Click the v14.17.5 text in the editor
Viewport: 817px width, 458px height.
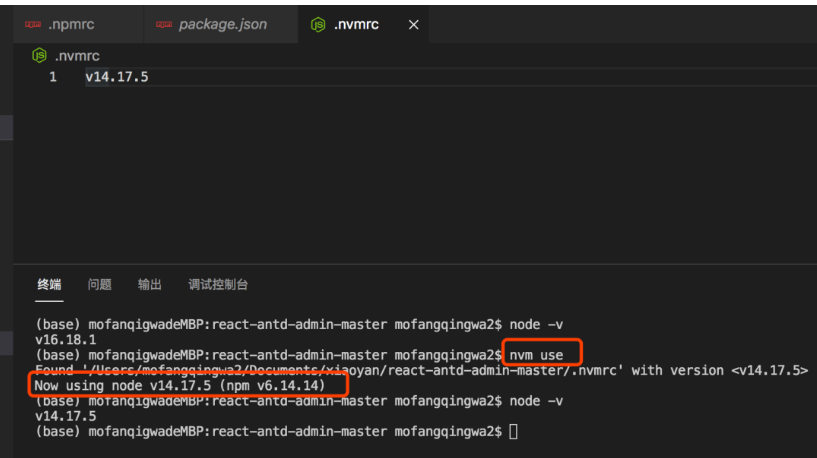point(117,77)
